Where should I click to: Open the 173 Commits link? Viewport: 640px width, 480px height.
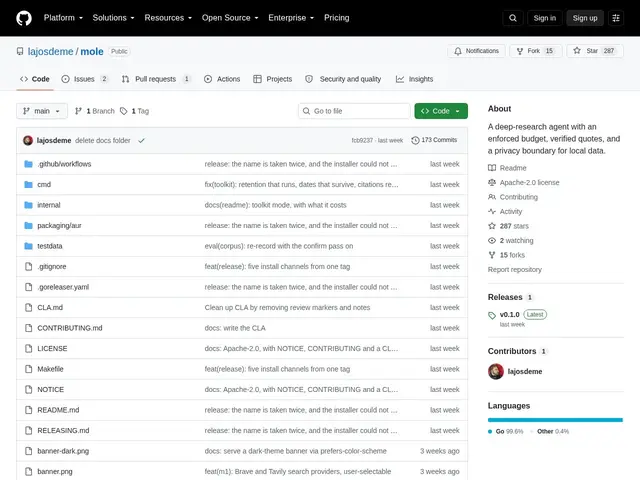click(434, 140)
